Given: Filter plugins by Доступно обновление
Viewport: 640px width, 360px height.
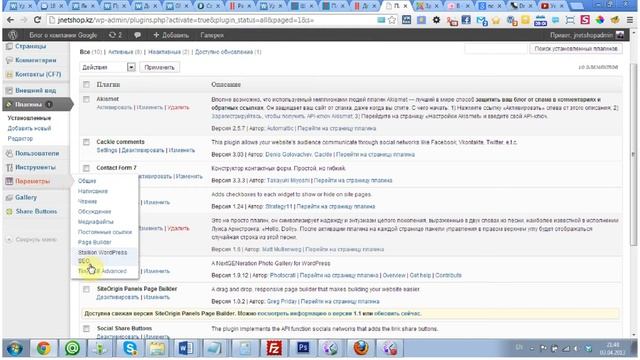Looking at the screenshot, I should pos(228,52).
